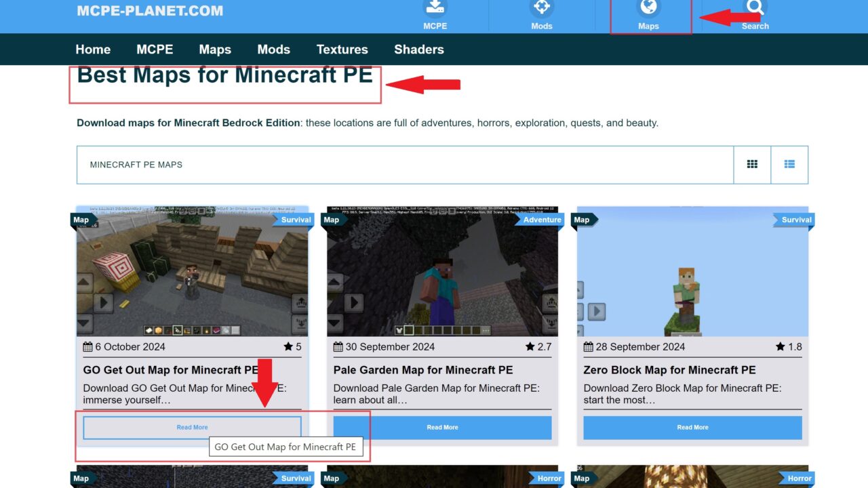Open the Maps globe icon in header
868x488 pixels.
pos(648,8)
